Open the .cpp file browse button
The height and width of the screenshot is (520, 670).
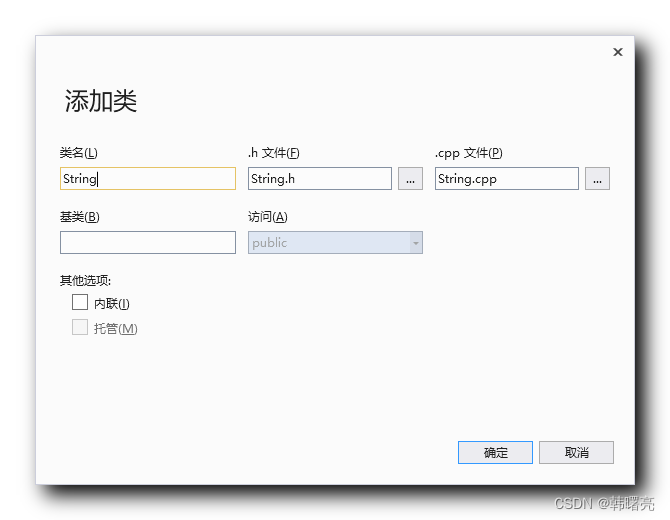point(597,179)
